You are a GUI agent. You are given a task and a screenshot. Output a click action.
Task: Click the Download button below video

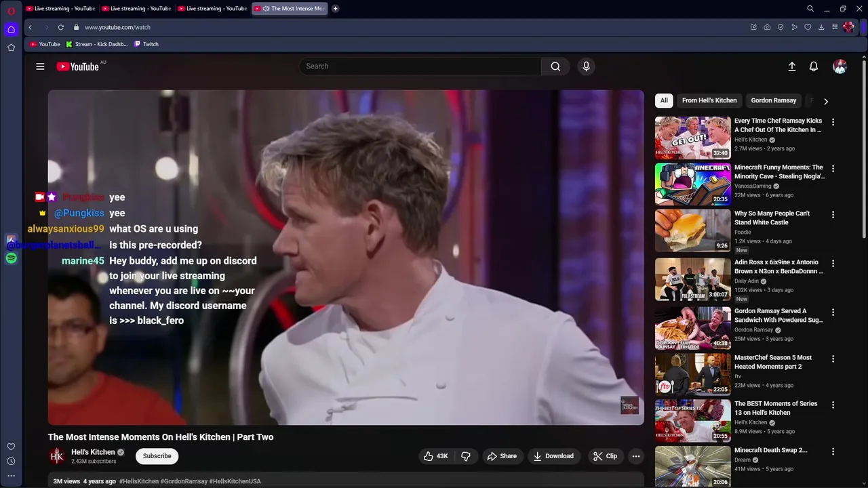(x=553, y=456)
